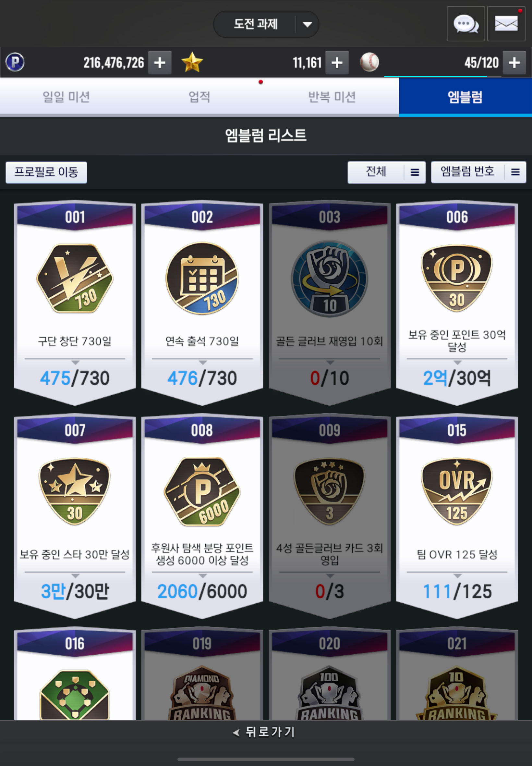Expand the 엠블럼 번호 sort dropdown

tap(478, 172)
